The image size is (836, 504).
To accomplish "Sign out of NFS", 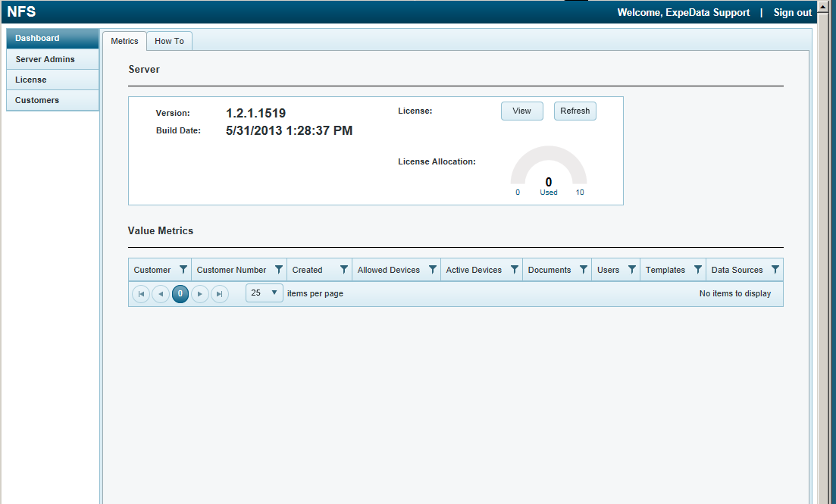I will [792, 12].
